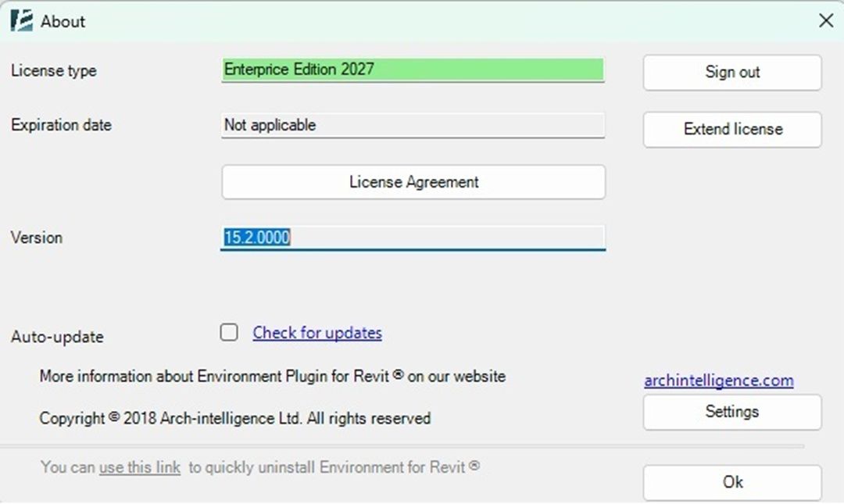The width and height of the screenshot is (844, 504).
Task: Follow the Check for updates link
Action: [x=317, y=333]
